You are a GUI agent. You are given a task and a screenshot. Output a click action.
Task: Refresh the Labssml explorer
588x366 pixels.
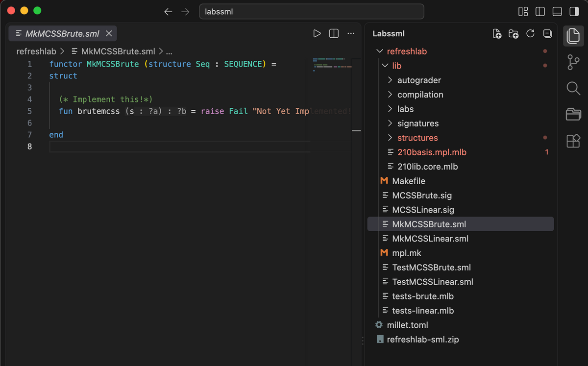[530, 34]
